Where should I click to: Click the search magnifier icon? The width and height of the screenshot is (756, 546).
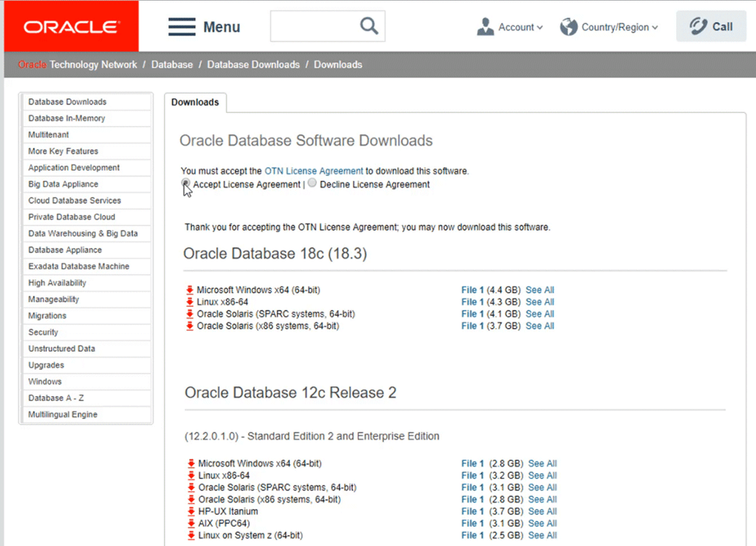(369, 26)
